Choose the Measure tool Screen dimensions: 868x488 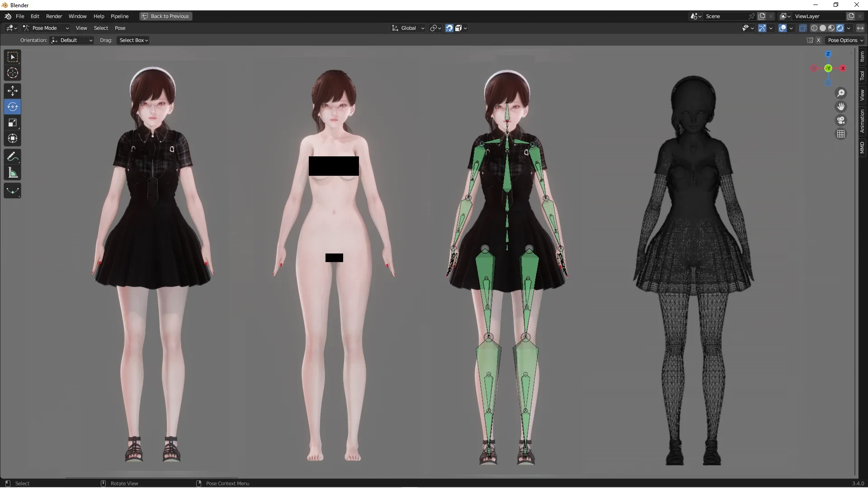pyautogui.click(x=13, y=173)
